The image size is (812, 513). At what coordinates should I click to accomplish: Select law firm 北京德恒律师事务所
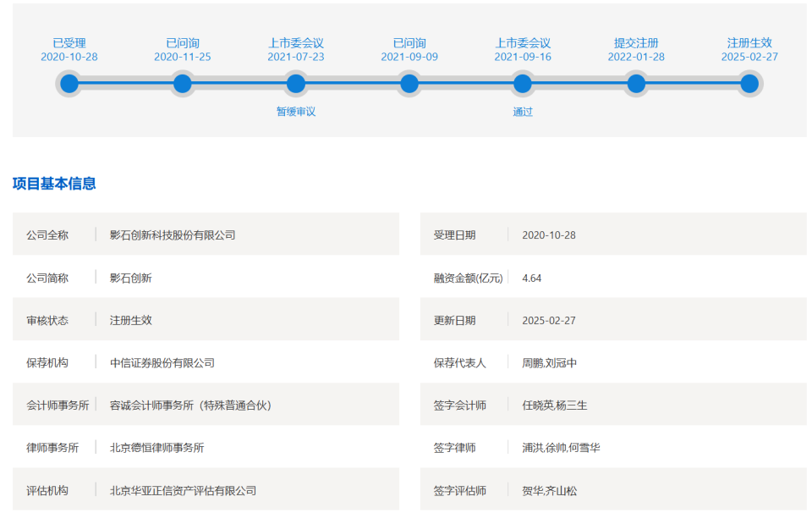coord(157,448)
